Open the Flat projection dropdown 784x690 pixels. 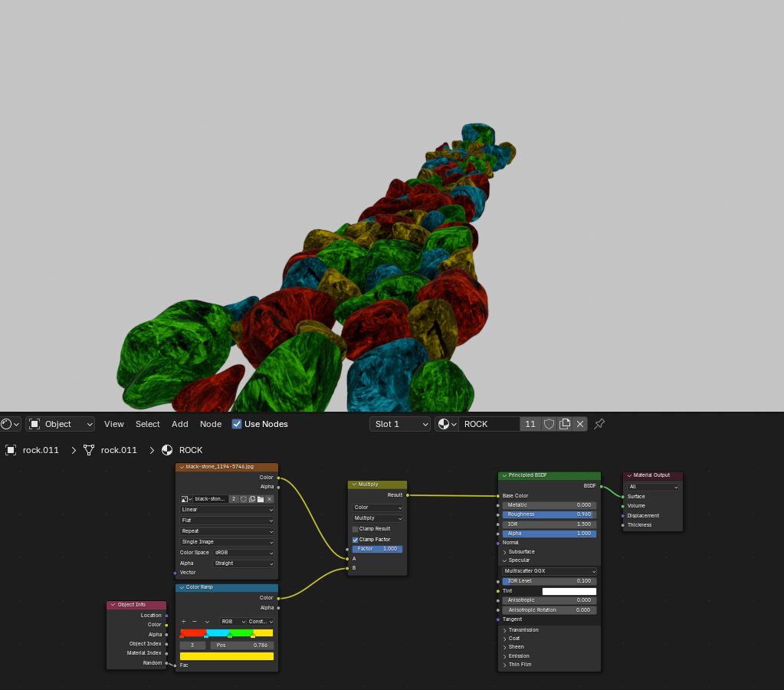click(x=227, y=521)
